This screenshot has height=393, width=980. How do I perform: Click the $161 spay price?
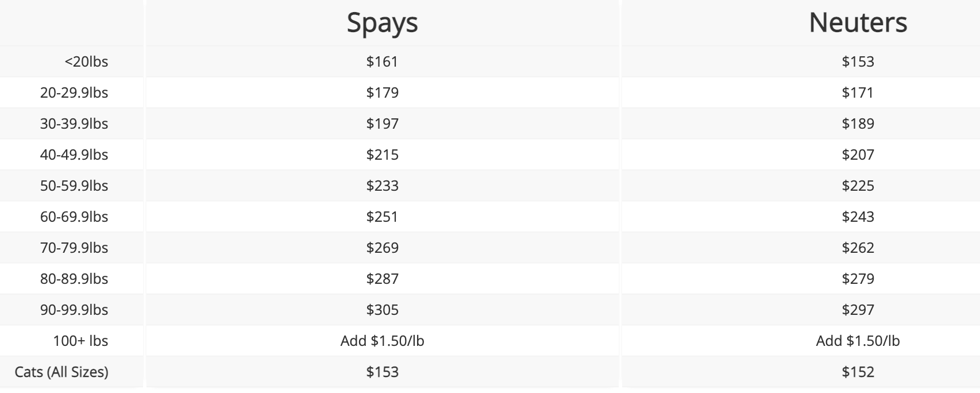tap(382, 61)
